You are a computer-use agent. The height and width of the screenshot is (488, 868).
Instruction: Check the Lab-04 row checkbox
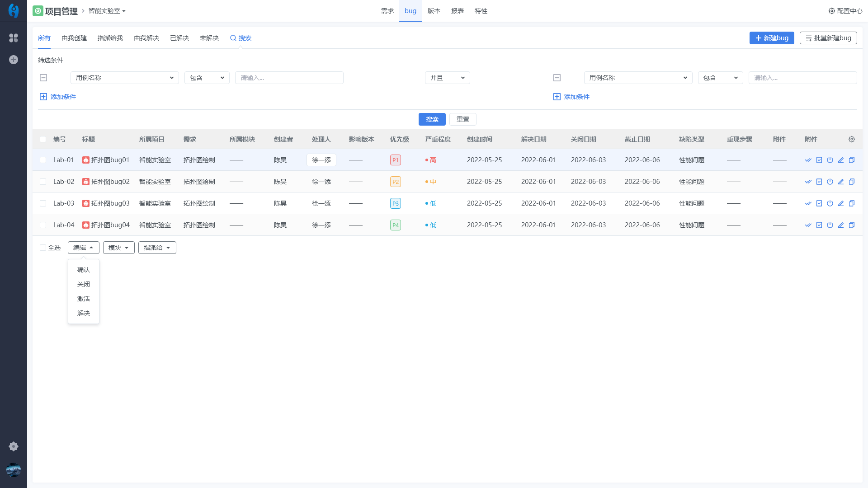43,225
